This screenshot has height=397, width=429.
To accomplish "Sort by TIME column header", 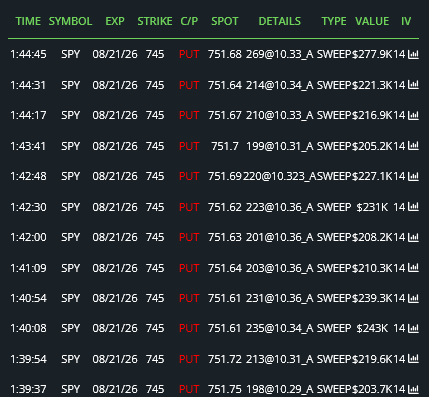I will (28, 21).
